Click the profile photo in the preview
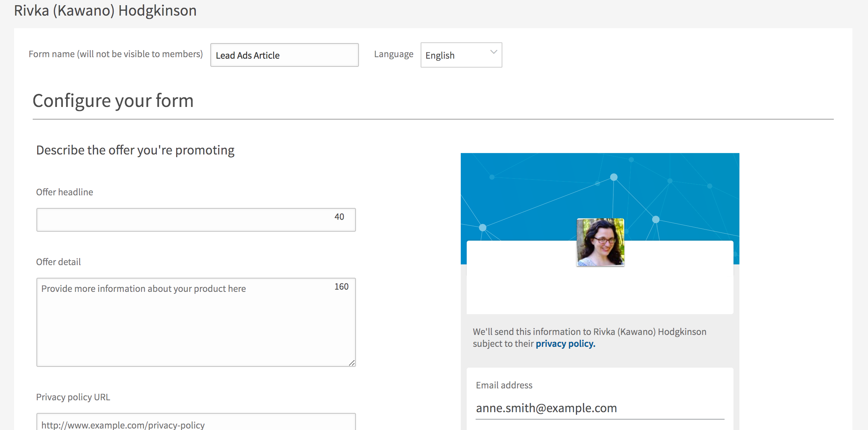This screenshot has width=868, height=430. [600, 242]
